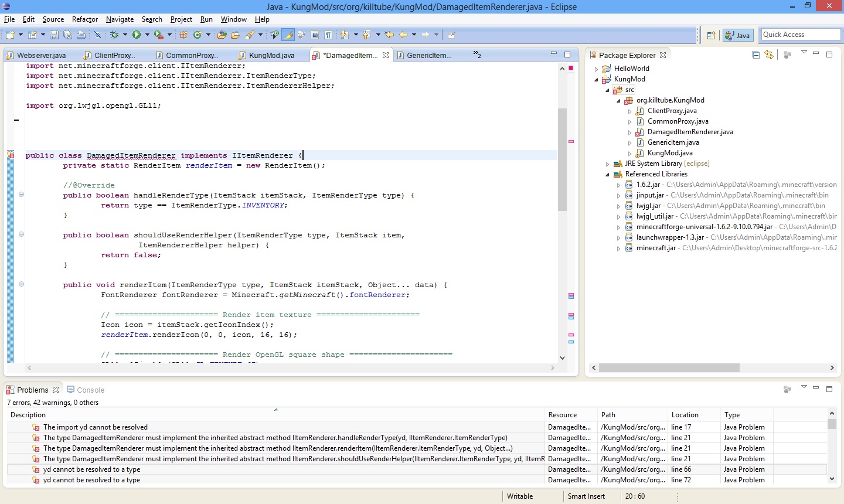The width and height of the screenshot is (844, 504).
Task: Open the Project menu
Action: (181, 19)
